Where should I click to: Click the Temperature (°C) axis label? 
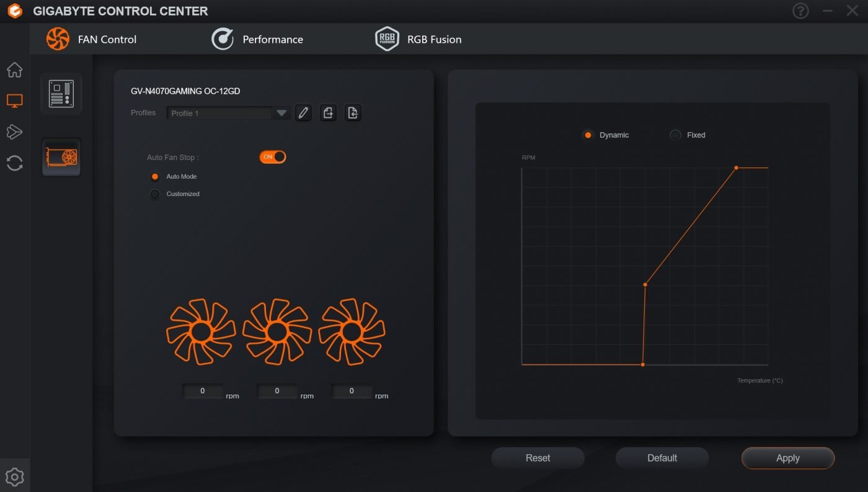(x=760, y=381)
